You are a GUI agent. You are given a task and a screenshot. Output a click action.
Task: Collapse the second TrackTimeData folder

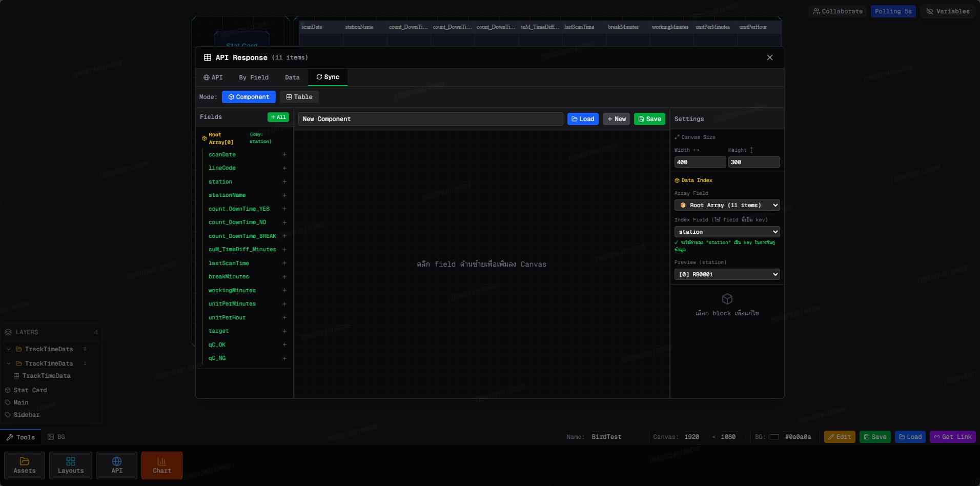(x=9, y=363)
